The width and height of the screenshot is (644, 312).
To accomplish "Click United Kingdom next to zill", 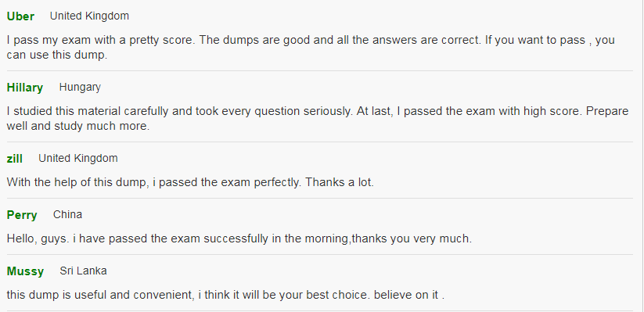I will [x=78, y=159].
